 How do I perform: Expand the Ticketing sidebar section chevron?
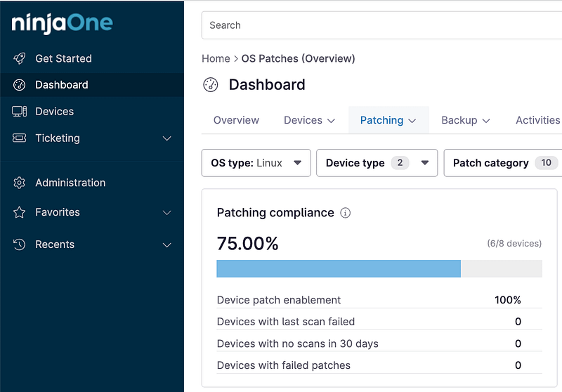click(166, 138)
